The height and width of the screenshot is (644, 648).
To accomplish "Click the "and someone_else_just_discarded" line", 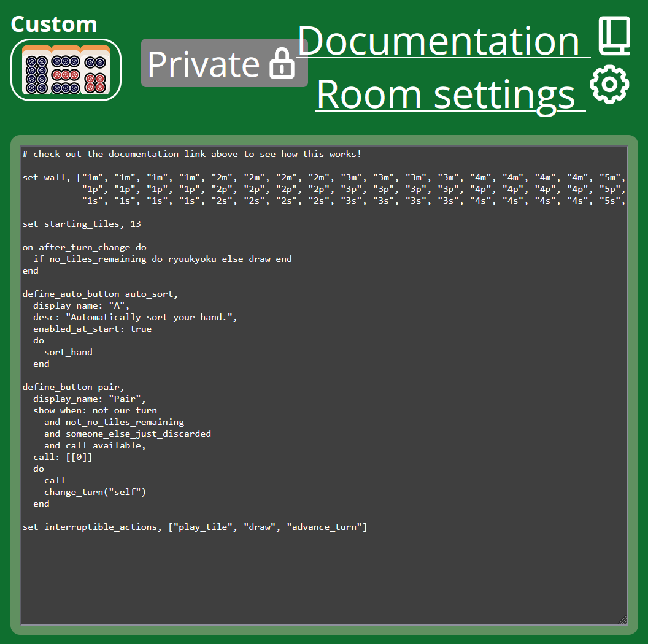I will pos(127,434).
